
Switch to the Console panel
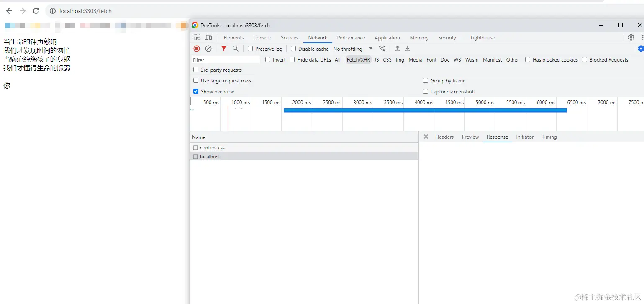tap(262, 37)
